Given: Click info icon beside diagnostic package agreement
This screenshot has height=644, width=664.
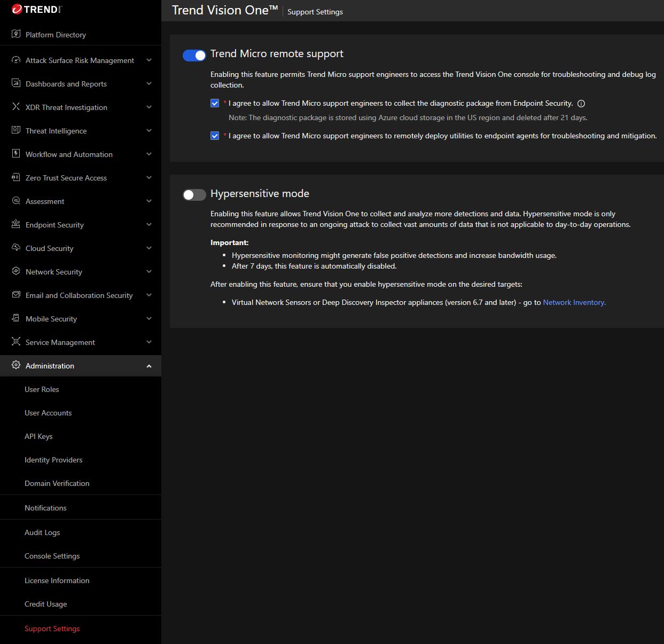Looking at the screenshot, I should 581,104.
